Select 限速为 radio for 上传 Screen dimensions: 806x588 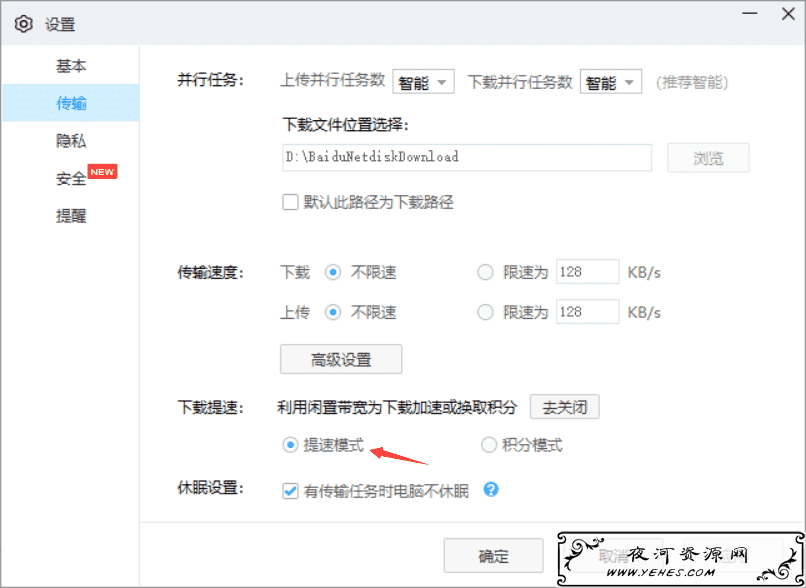click(x=485, y=312)
